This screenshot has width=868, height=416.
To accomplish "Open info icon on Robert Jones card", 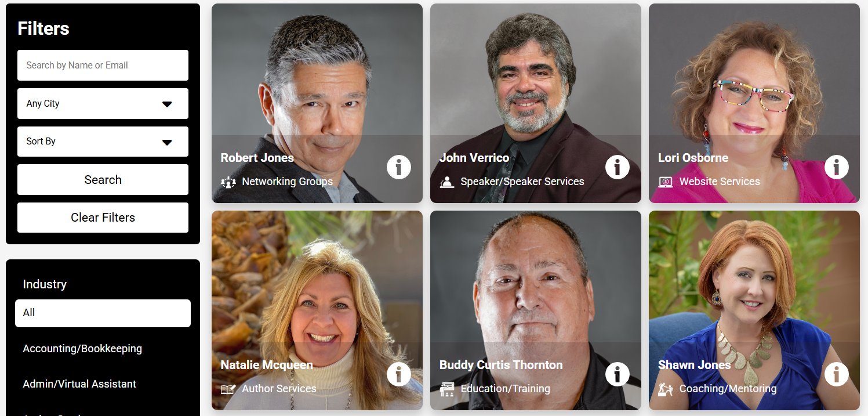I will click(399, 168).
